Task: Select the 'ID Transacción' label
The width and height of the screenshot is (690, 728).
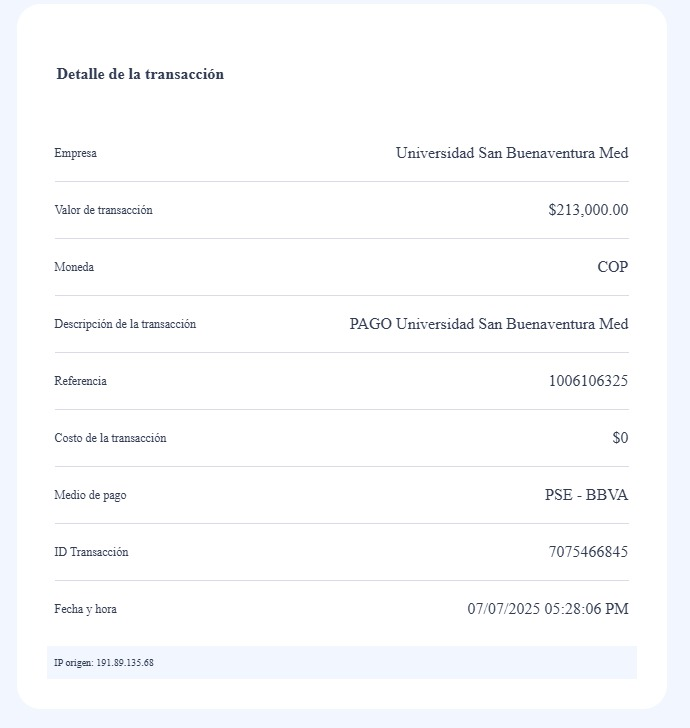Action: point(91,552)
